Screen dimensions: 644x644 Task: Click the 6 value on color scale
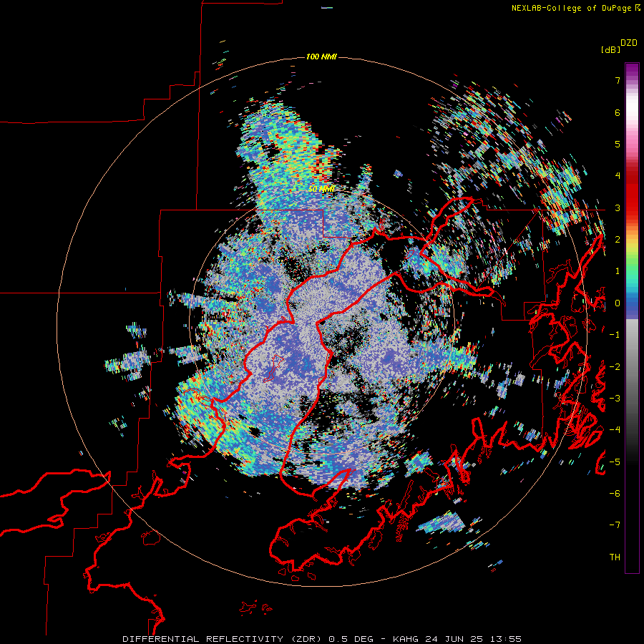click(618, 112)
